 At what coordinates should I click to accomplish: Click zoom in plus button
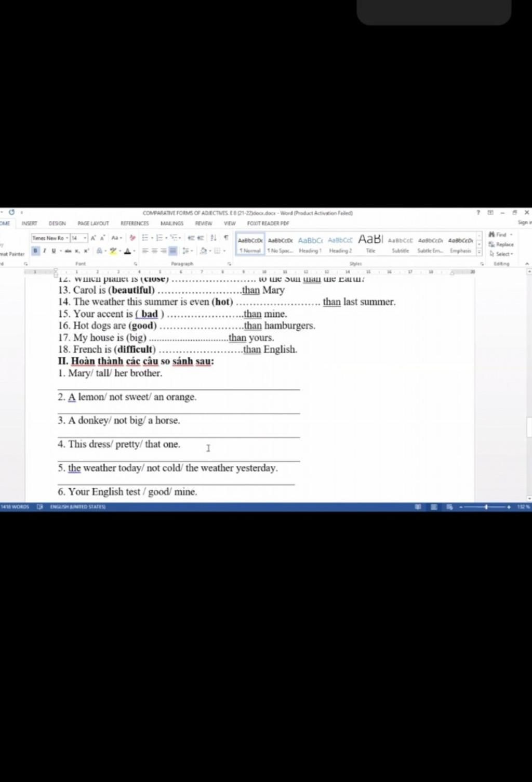pyautogui.click(x=509, y=506)
